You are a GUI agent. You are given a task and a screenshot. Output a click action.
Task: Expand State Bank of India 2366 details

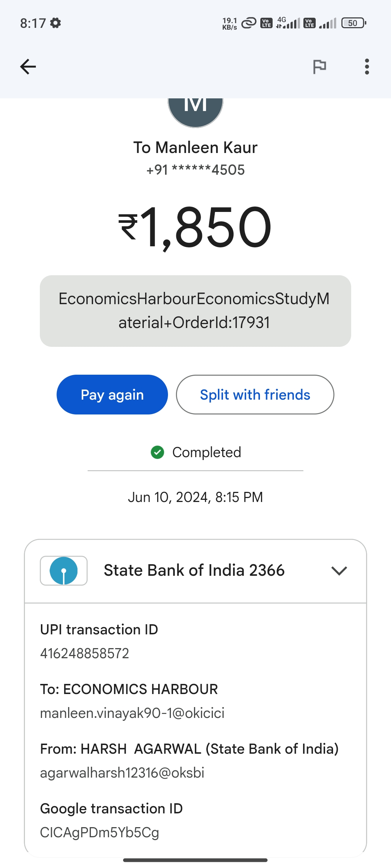pos(194,571)
